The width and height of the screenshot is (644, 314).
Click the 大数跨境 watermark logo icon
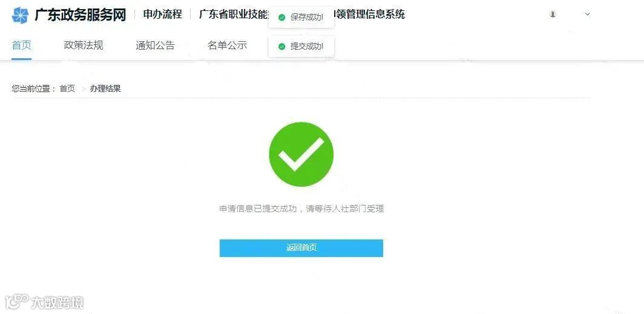[x=17, y=302]
